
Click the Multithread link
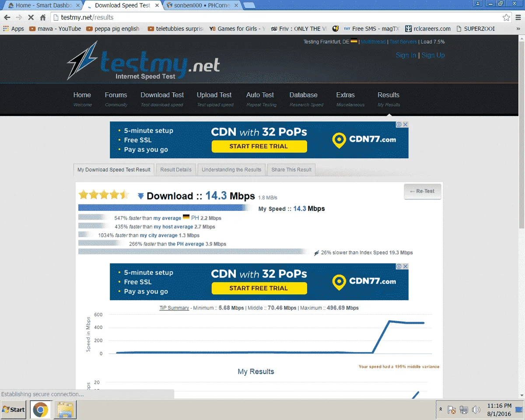[x=373, y=42]
